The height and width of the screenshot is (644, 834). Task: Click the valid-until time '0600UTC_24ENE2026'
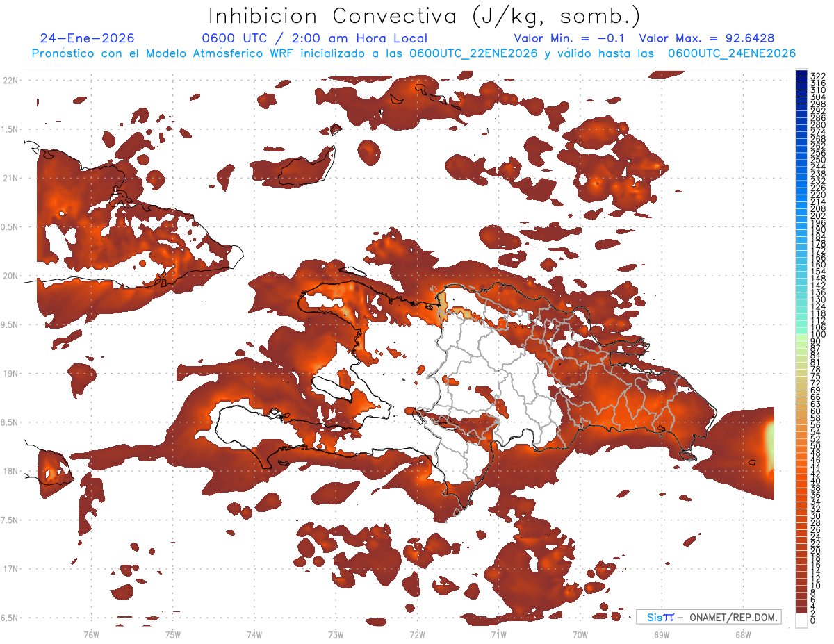(x=731, y=53)
